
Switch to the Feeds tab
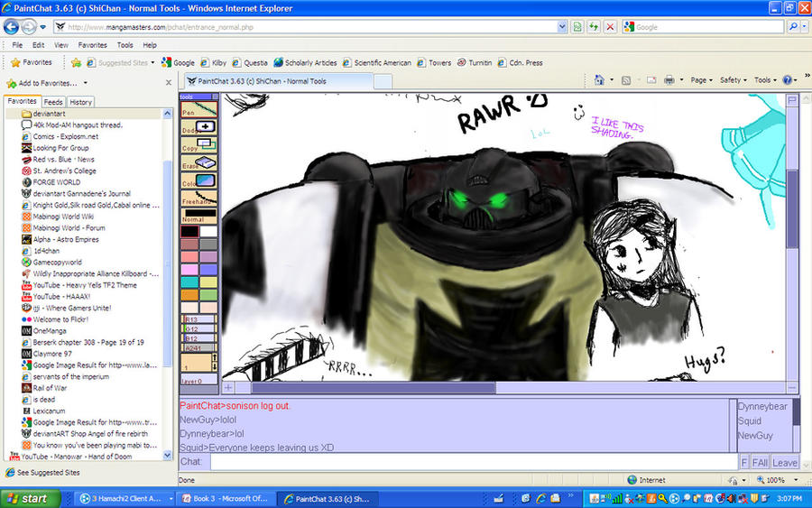[53, 102]
